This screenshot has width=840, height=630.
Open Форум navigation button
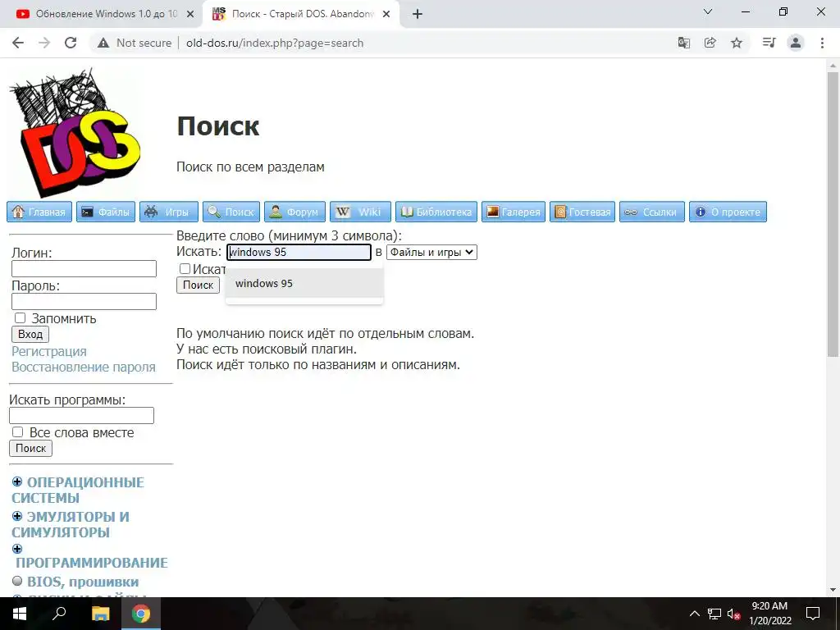294,212
